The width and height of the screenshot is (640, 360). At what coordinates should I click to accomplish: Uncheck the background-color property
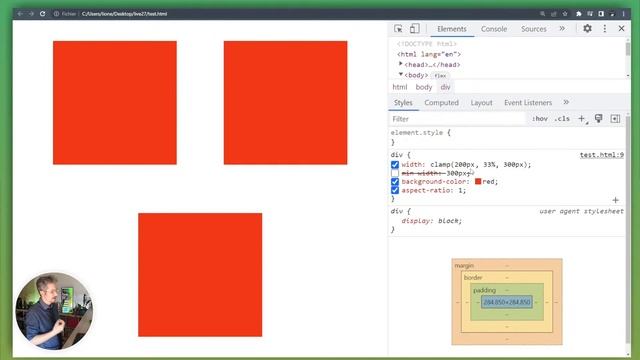tap(395, 182)
